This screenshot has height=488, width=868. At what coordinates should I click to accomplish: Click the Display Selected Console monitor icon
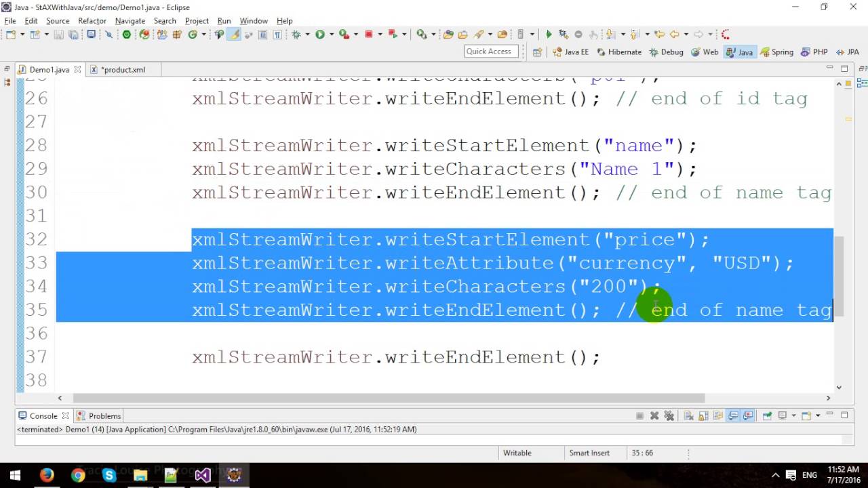tap(782, 415)
